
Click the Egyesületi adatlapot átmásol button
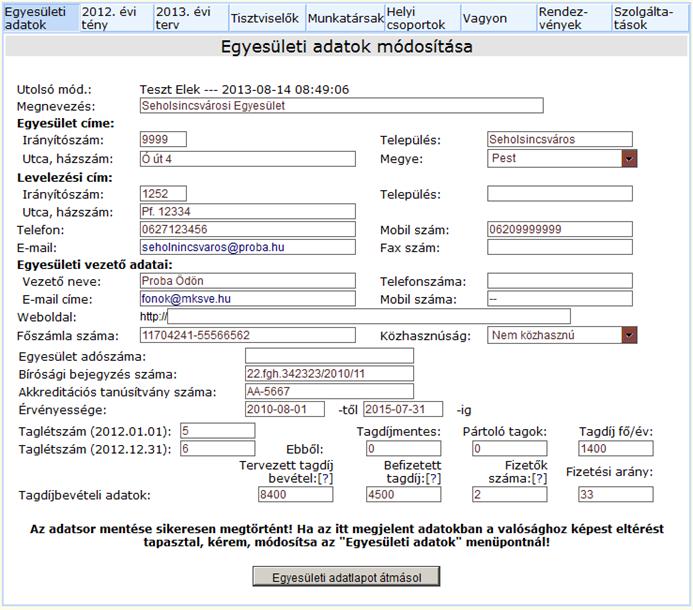[x=346, y=577]
